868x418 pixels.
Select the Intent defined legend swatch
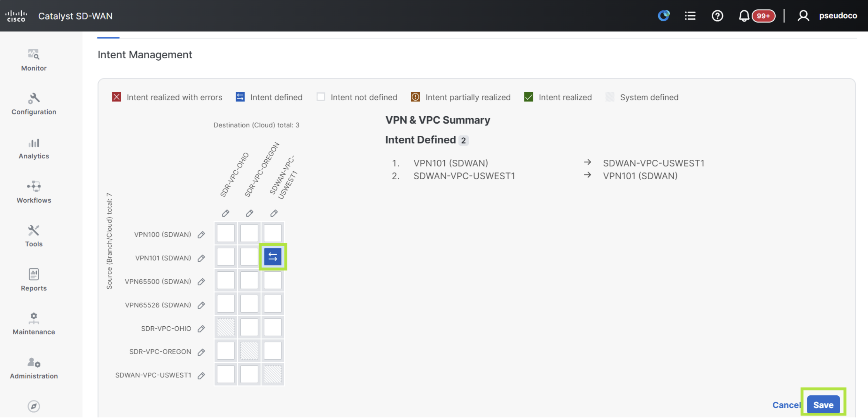[x=240, y=97]
